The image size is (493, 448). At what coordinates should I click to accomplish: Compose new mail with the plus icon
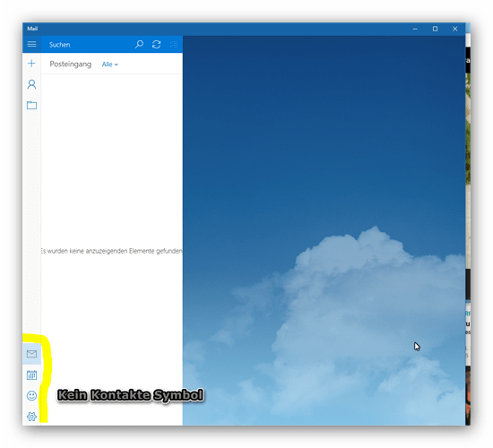coord(31,64)
